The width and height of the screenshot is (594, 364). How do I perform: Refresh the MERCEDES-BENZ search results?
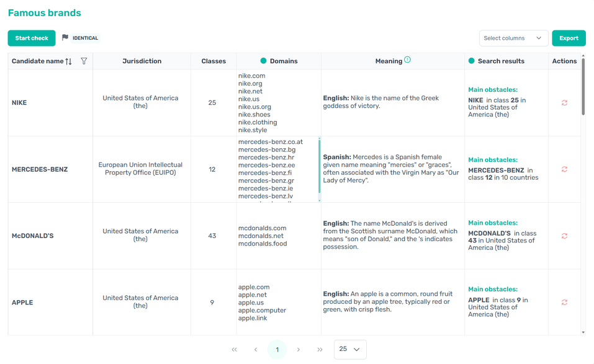pyautogui.click(x=564, y=169)
